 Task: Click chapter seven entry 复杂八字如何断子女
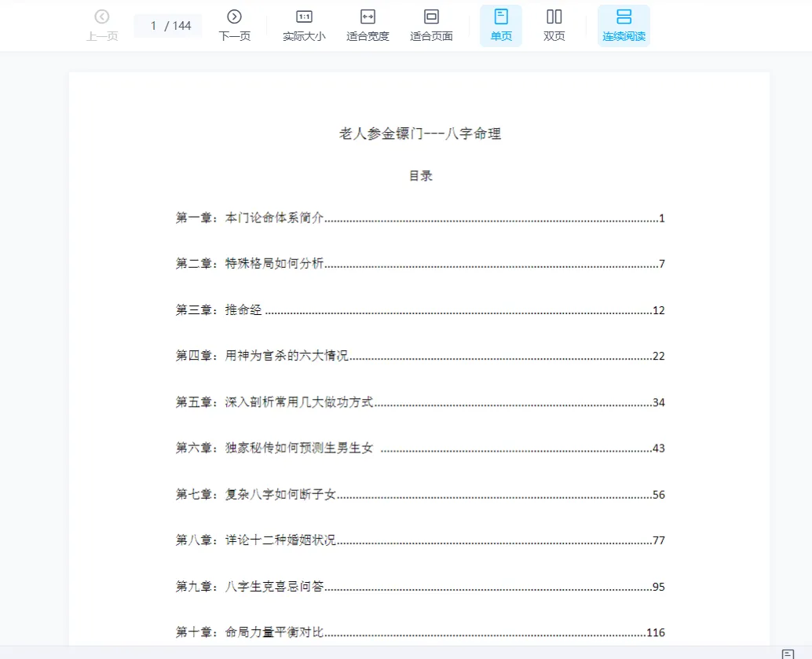420,494
